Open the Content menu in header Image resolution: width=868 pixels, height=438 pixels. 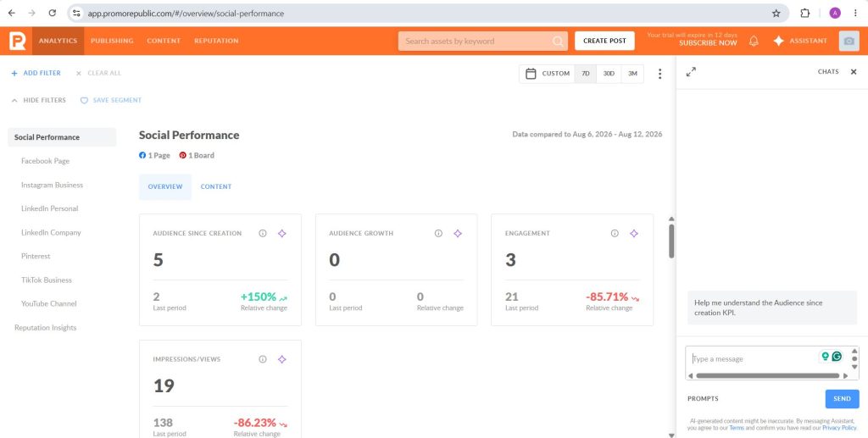pos(164,41)
